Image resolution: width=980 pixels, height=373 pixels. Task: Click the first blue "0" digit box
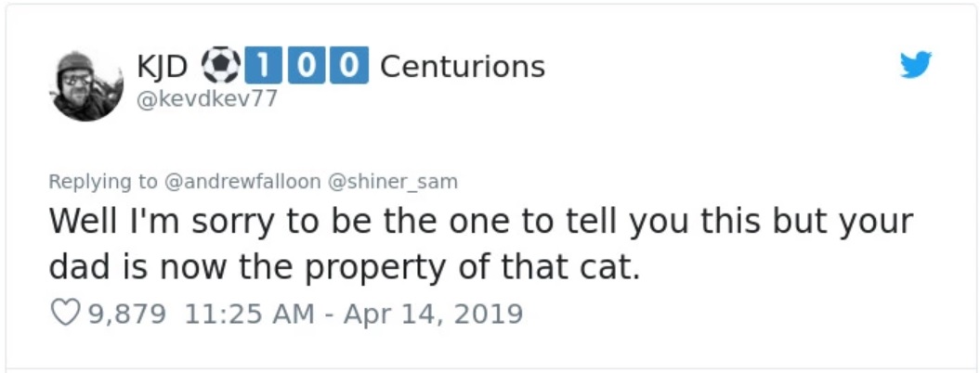308,66
